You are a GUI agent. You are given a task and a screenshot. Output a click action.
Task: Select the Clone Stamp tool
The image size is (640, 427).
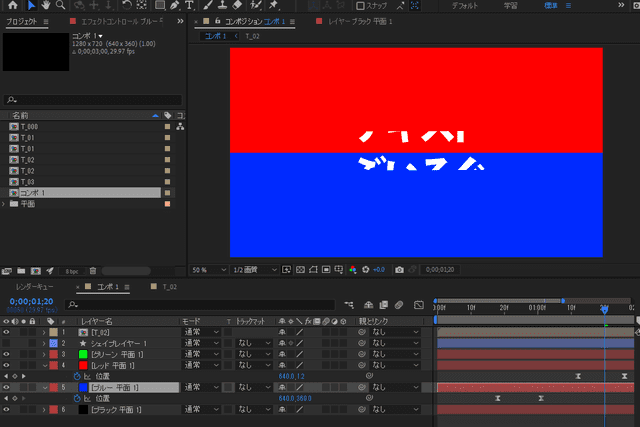[222, 5]
